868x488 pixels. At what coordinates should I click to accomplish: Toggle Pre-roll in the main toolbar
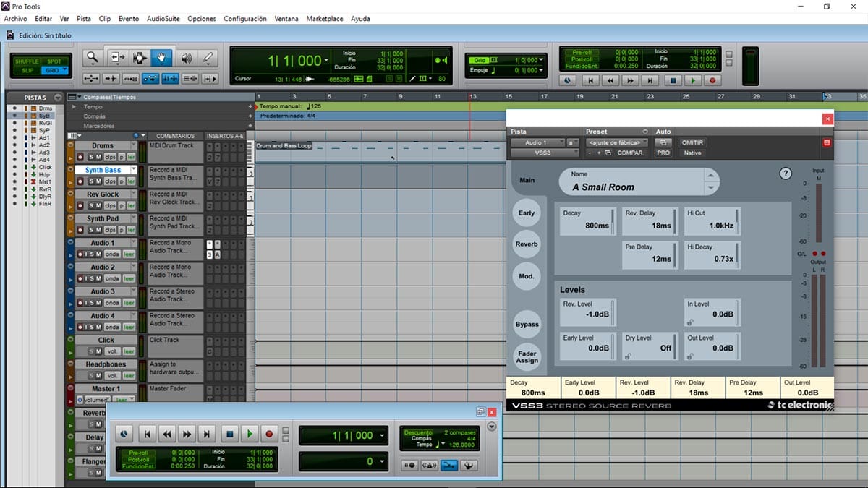pyautogui.click(x=582, y=53)
